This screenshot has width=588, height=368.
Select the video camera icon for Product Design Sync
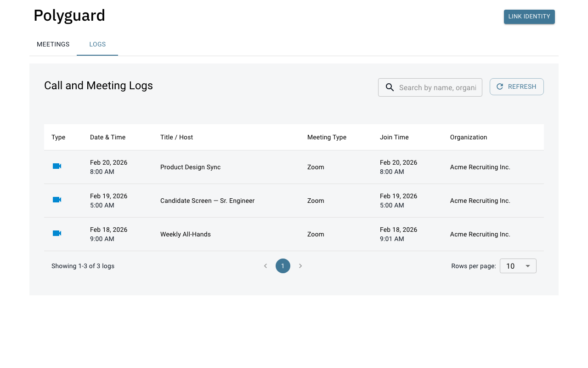(57, 167)
